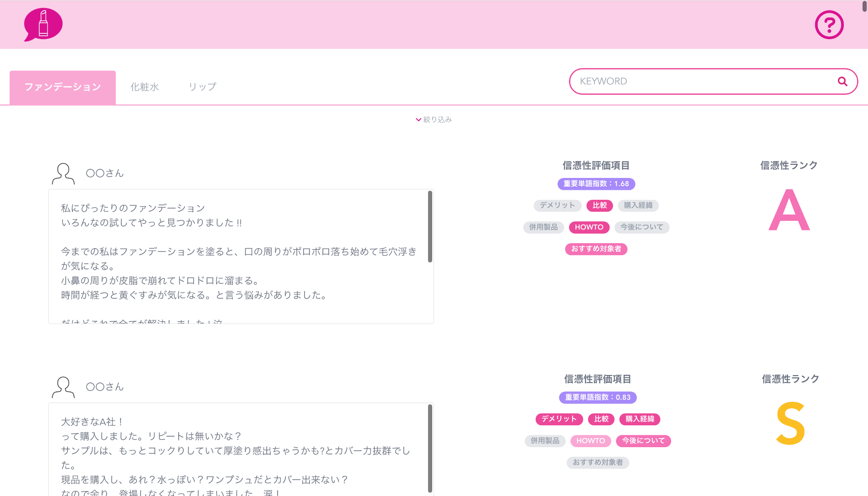Click the lipstick speech-bubble logo
This screenshot has width=868, height=496.
click(x=43, y=24)
